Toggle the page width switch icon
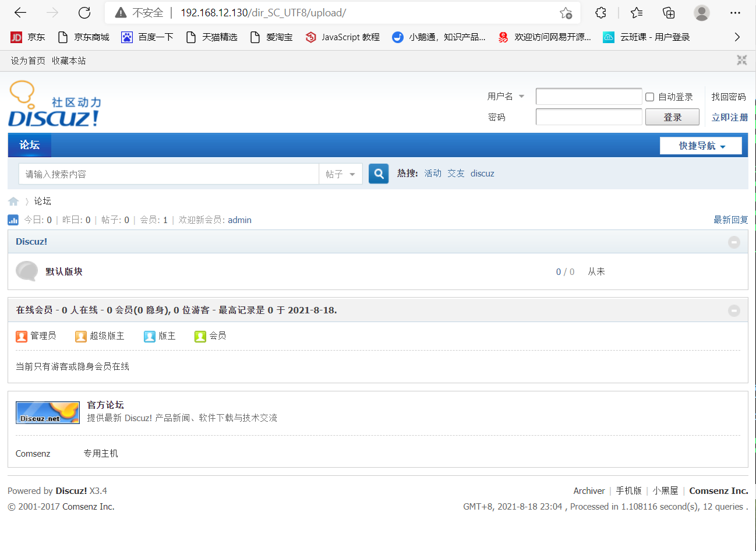The height and width of the screenshot is (551, 756). point(741,60)
